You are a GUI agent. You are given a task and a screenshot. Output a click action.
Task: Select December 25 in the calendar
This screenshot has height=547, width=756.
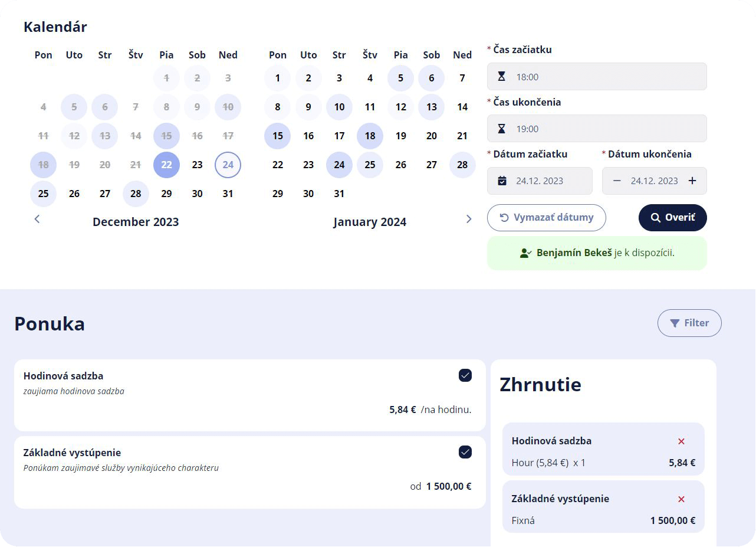point(43,194)
